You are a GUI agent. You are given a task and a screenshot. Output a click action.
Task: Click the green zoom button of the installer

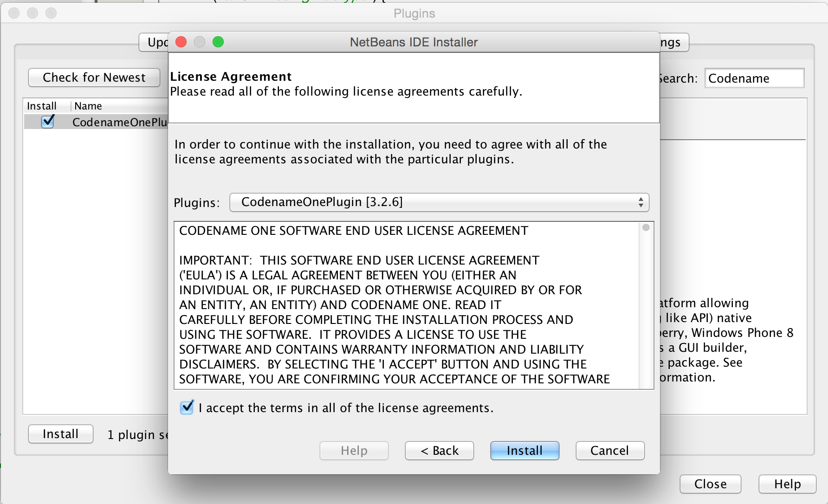pos(218,42)
